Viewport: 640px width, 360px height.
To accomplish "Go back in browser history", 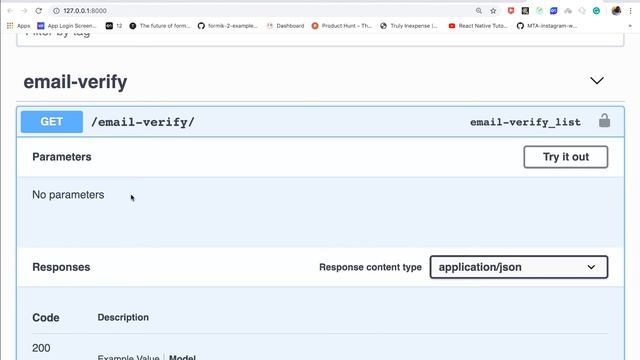I will pyautogui.click(x=10, y=11).
